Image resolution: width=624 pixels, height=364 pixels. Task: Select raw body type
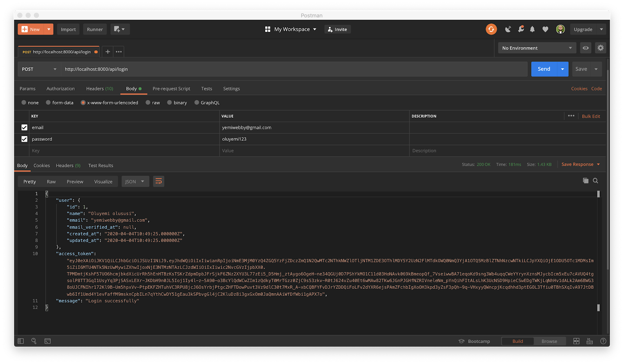pyautogui.click(x=148, y=102)
